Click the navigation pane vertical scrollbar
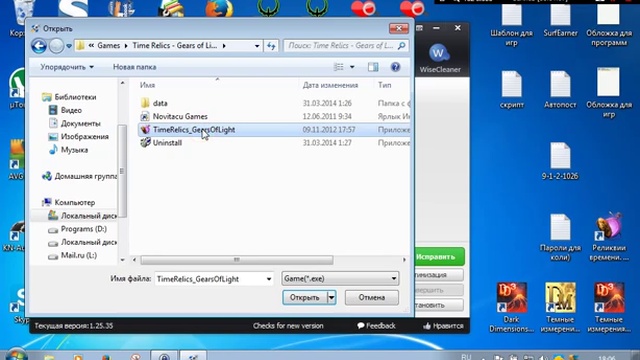 coord(122,171)
